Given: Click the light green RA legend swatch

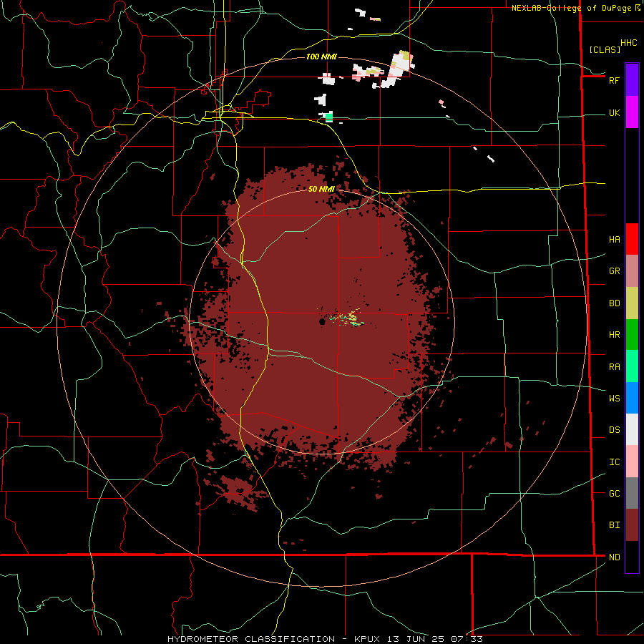Looking at the screenshot, I should 632,366.
